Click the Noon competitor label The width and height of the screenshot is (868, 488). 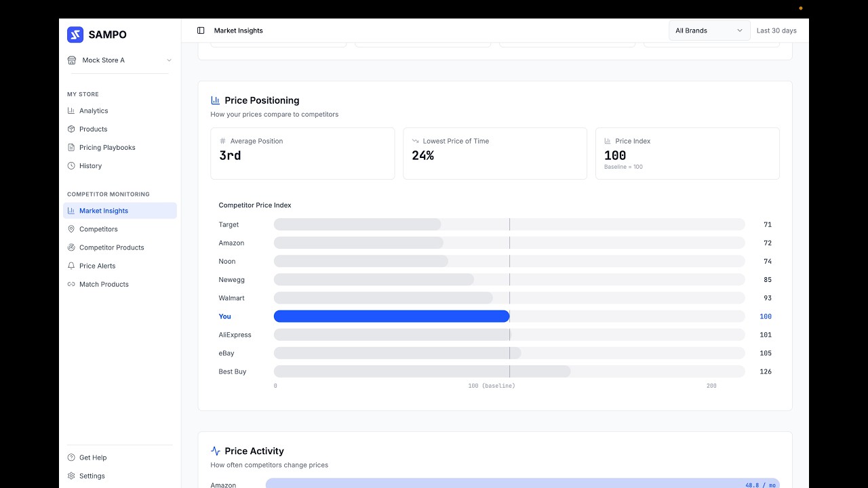pyautogui.click(x=227, y=261)
